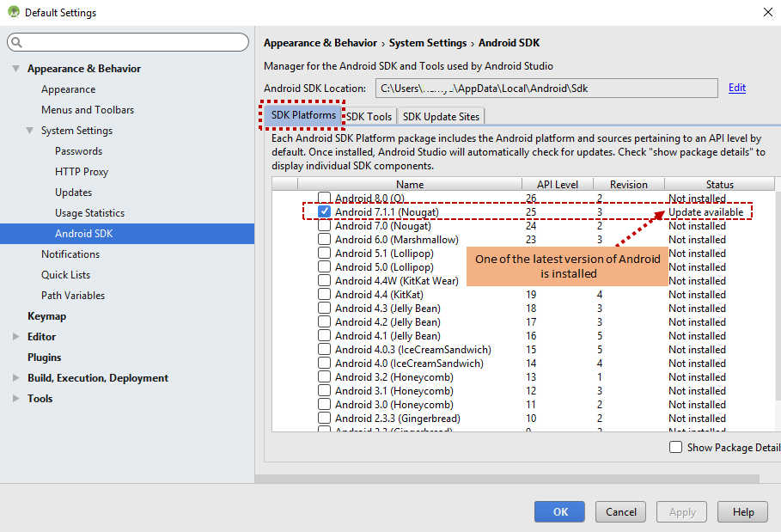Check the Android 3.2 (Honeycomb) checkbox
The image size is (781, 532).
[324, 377]
